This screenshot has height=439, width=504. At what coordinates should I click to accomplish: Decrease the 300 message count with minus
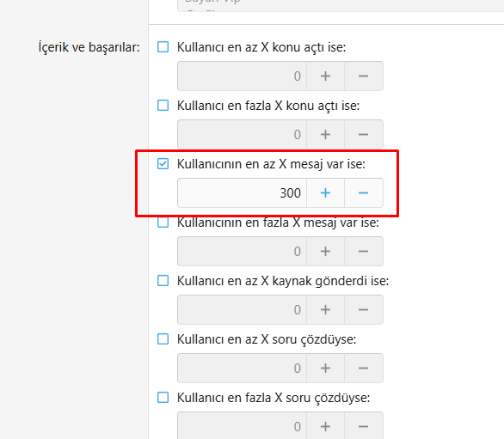pyautogui.click(x=364, y=193)
